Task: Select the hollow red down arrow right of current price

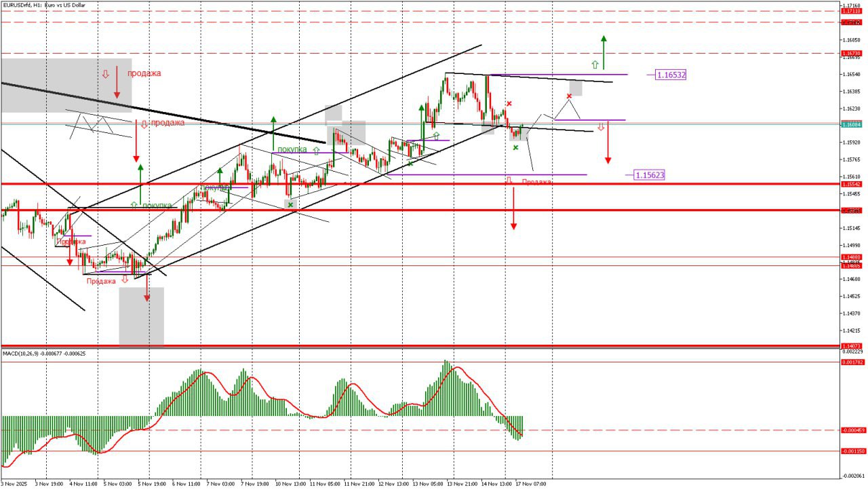Action: [x=600, y=127]
